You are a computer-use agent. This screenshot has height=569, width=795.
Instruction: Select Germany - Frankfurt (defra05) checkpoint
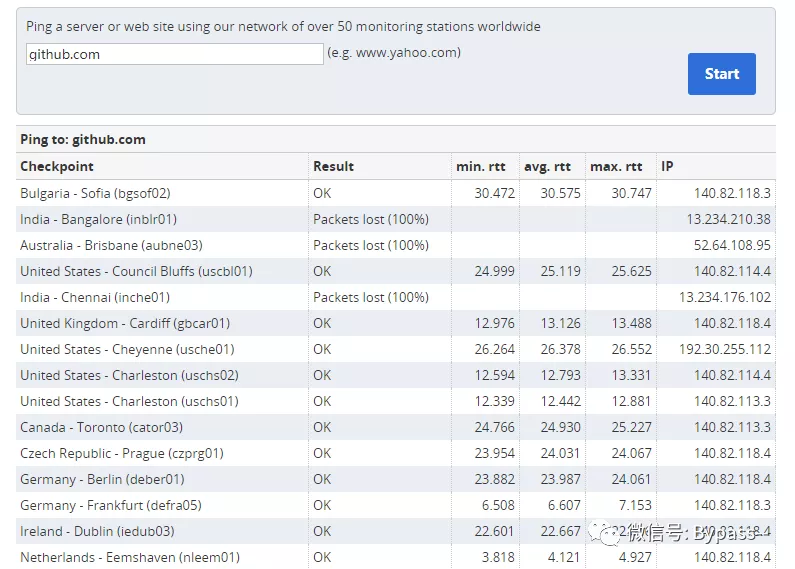[111, 506]
